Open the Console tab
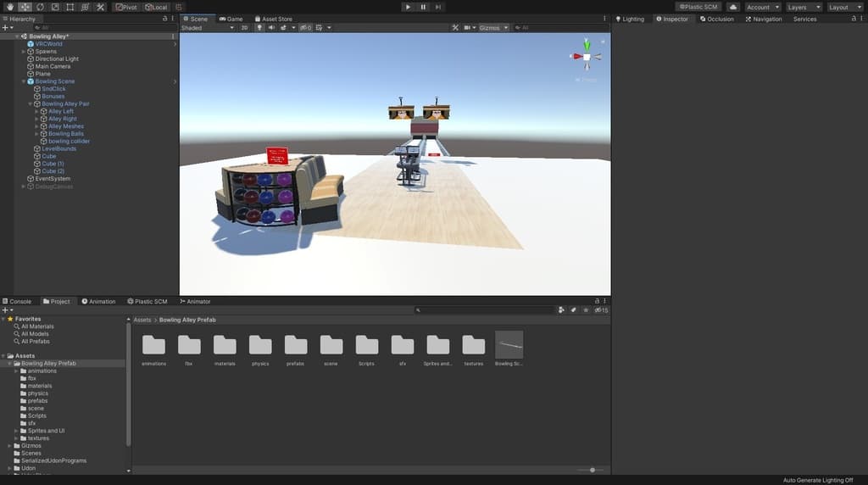This screenshot has height=485, width=868. (17, 301)
